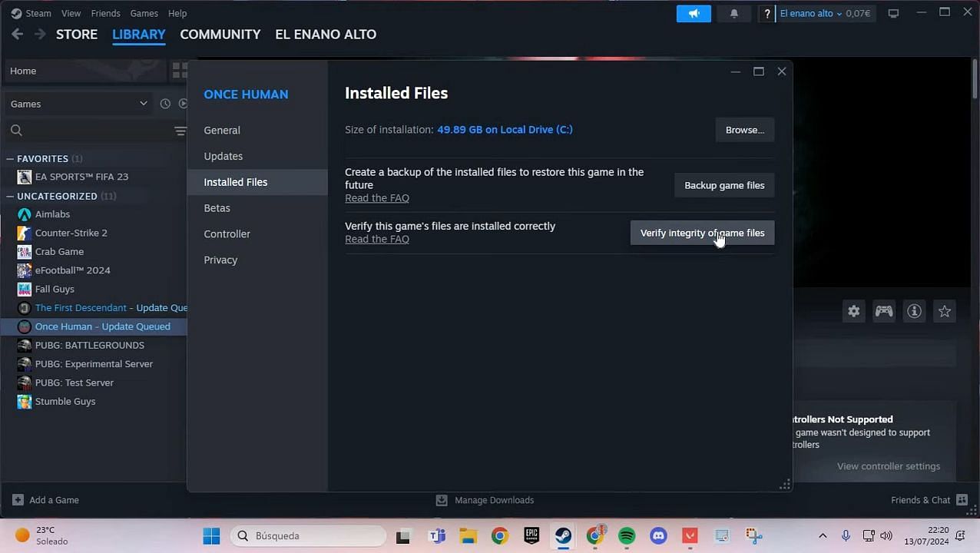Collapse the UNCATEGORIZED category
980x553 pixels.
coord(10,197)
